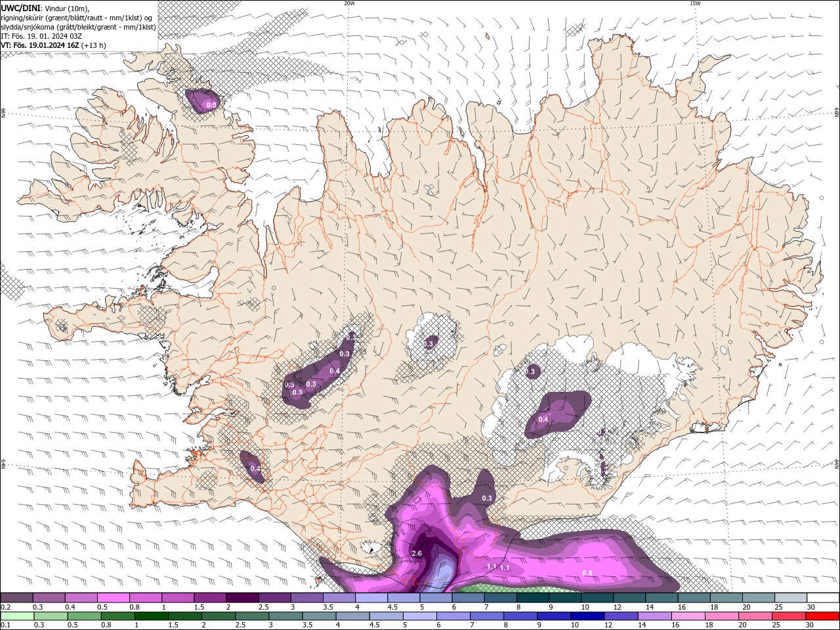Click 0.5 label in the Westfjords purple patch
The image size is (840, 630).
(x=211, y=105)
